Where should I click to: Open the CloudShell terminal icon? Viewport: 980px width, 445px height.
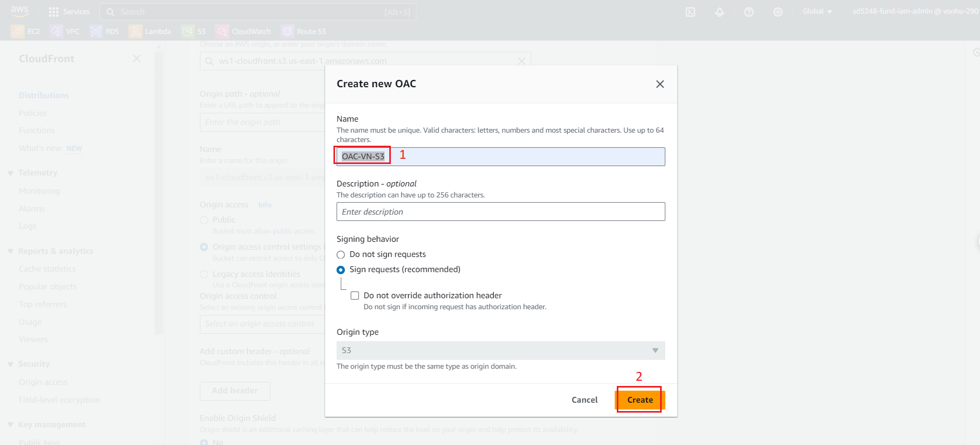(x=690, y=12)
